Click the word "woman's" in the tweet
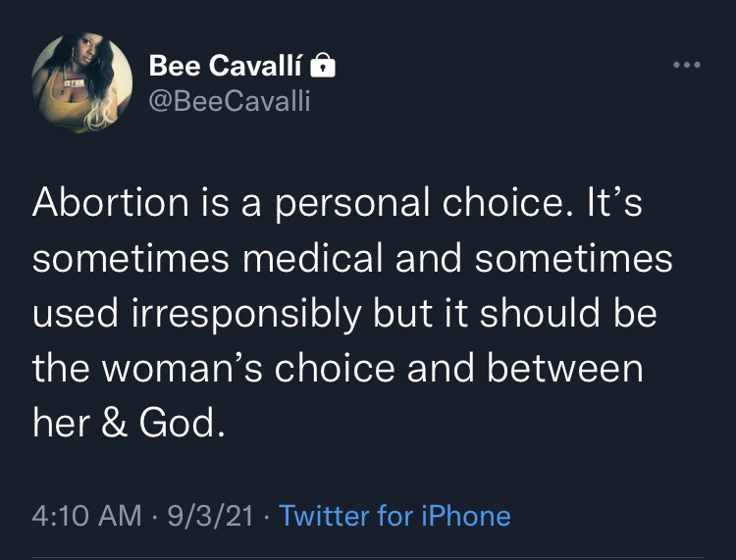The image size is (736, 560). point(188,368)
